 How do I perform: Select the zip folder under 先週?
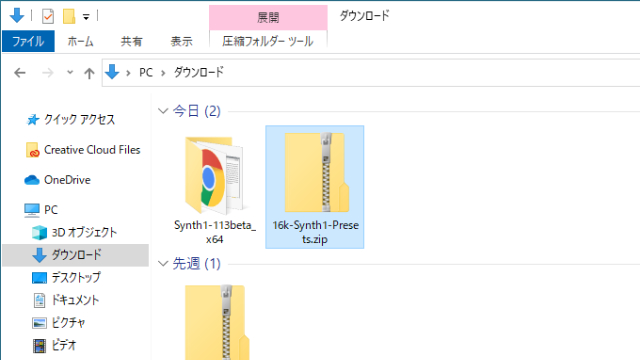(x=217, y=322)
